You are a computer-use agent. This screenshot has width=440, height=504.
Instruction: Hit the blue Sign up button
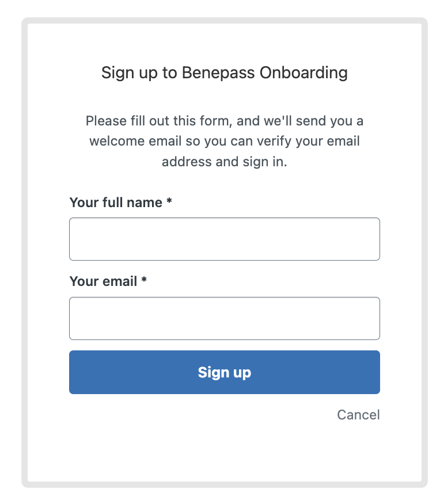pyautogui.click(x=224, y=372)
